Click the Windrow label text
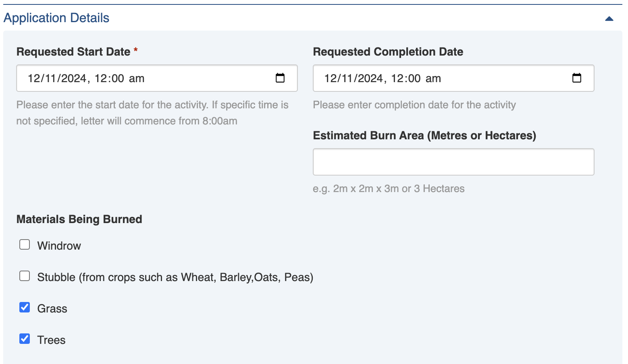628x364 pixels. pyautogui.click(x=59, y=246)
